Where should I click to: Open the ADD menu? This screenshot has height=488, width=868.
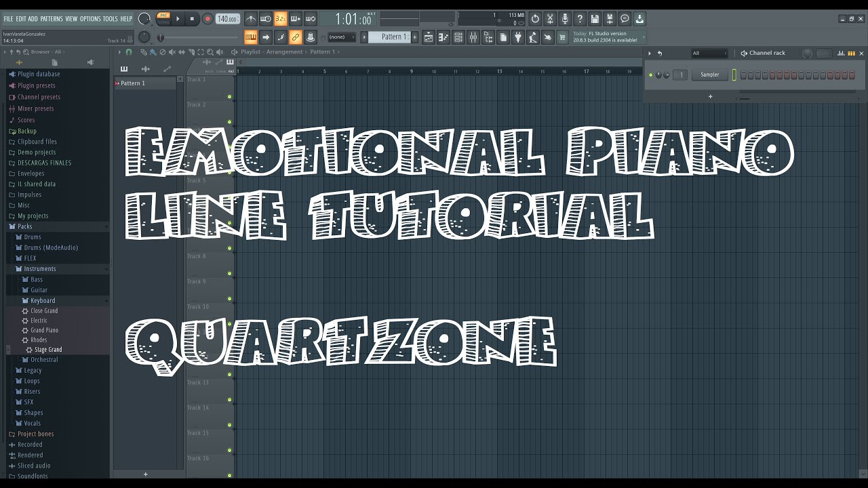tap(33, 18)
